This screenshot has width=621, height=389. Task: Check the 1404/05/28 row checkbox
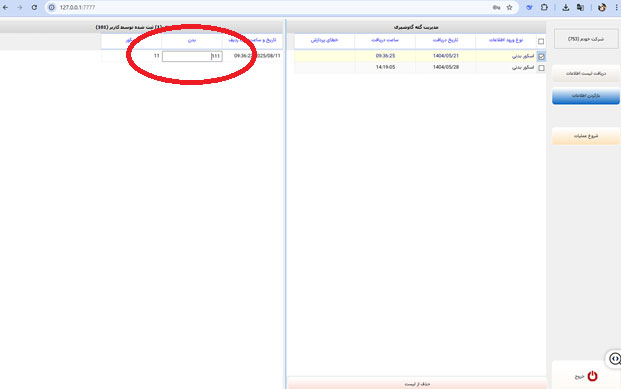point(541,68)
